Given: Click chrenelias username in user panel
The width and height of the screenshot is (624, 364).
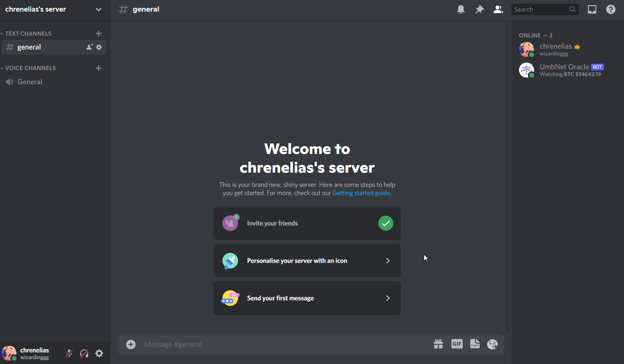Looking at the screenshot, I should [34, 350].
